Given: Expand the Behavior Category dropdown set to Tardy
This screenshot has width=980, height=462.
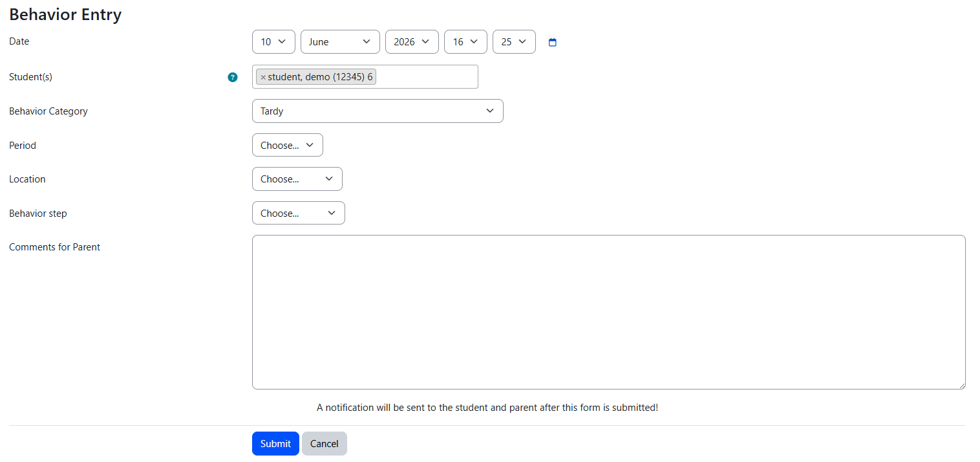Looking at the screenshot, I should [x=378, y=111].
